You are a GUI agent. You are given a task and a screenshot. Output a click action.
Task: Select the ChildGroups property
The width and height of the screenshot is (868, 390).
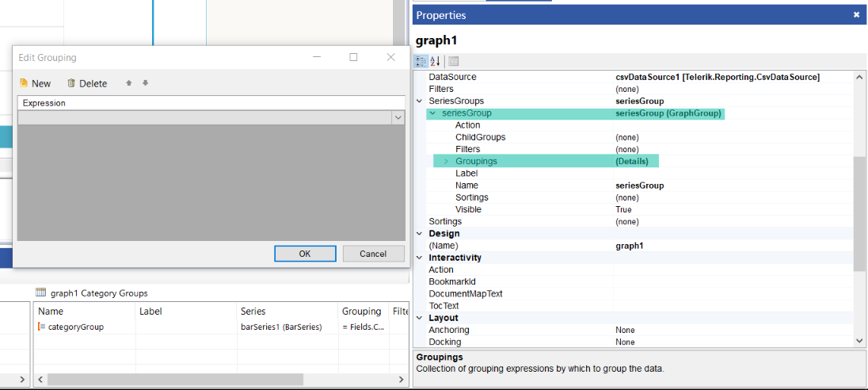pyautogui.click(x=481, y=137)
